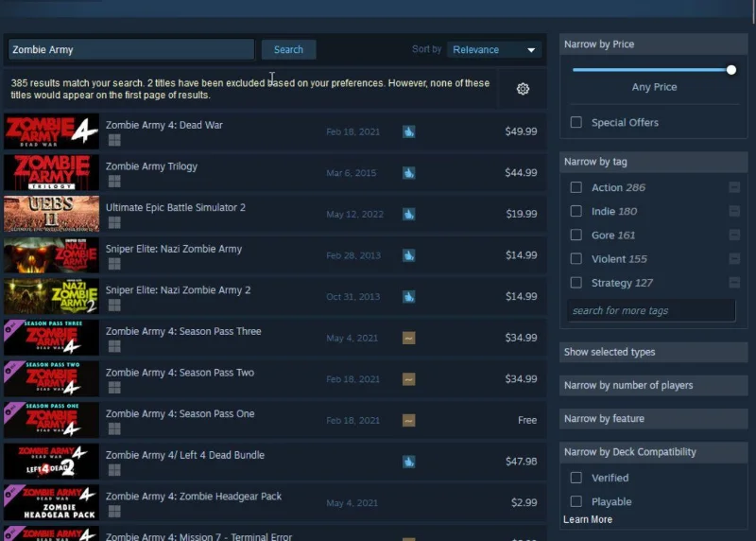Viewport: 756px width, 541px height.
Task: Open Zombie Army 4: Zombie Headgear Pack title
Action: pyautogui.click(x=194, y=497)
